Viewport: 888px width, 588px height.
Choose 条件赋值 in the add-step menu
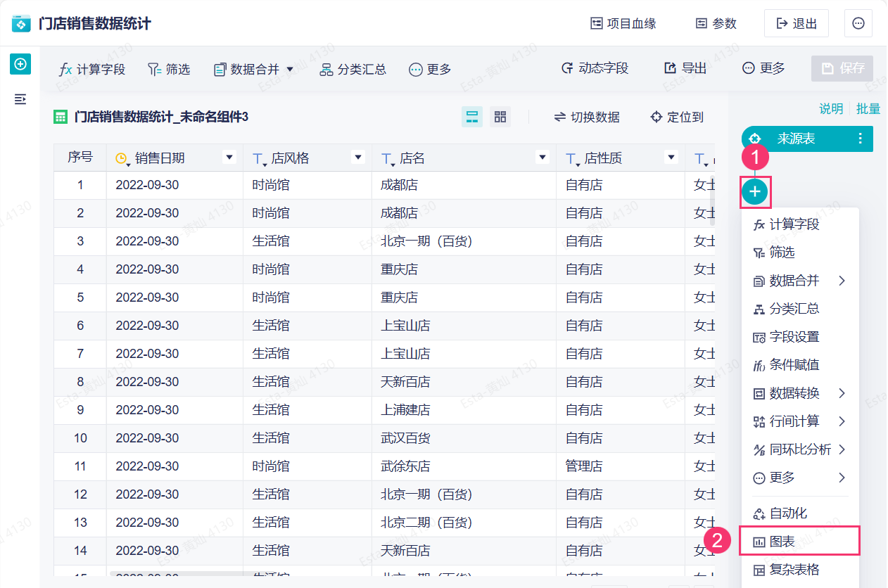click(x=799, y=365)
